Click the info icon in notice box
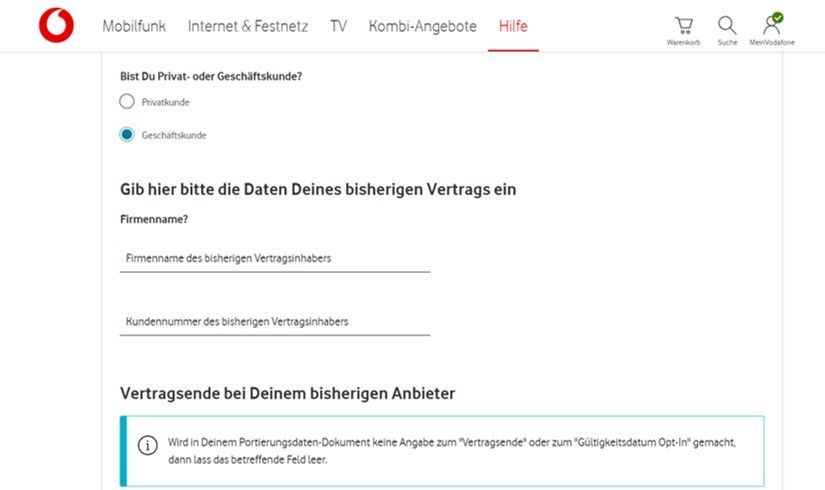 (x=147, y=445)
